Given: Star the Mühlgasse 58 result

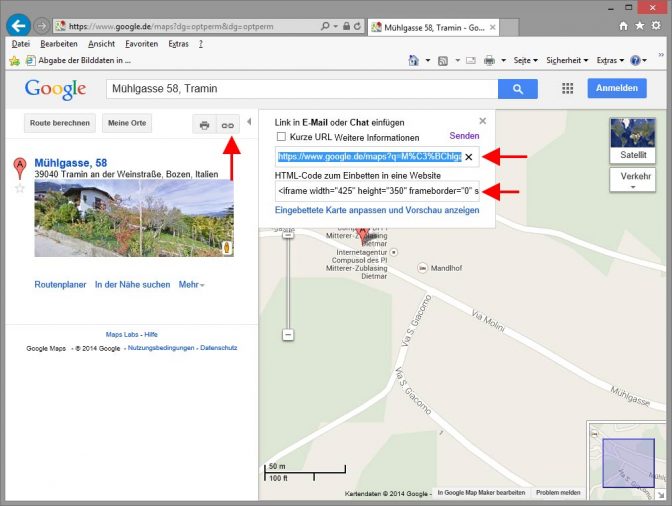Looking at the screenshot, I should tap(19, 188).
